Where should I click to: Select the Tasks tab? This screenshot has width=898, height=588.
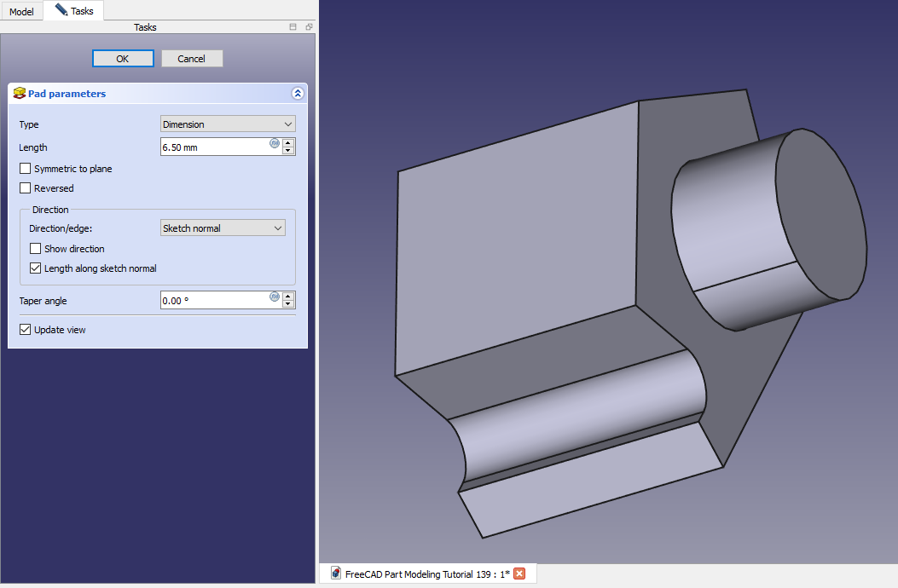74,11
